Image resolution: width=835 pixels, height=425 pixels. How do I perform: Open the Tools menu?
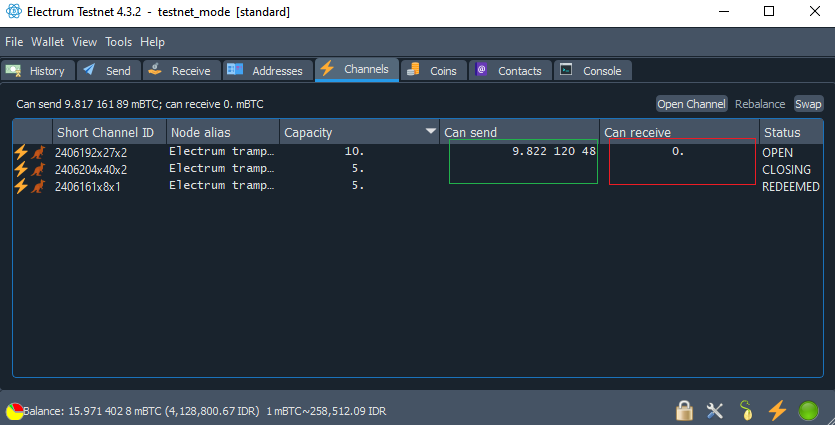(x=118, y=42)
